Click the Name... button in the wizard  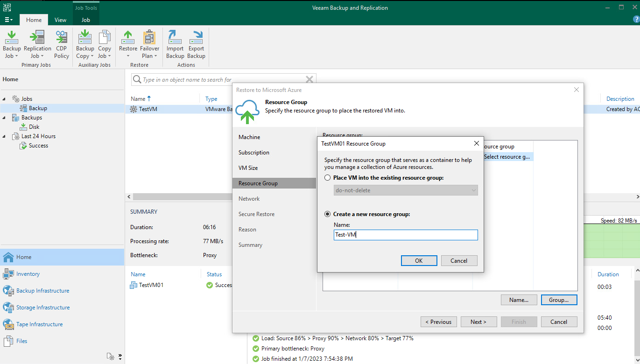pyautogui.click(x=519, y=300)
